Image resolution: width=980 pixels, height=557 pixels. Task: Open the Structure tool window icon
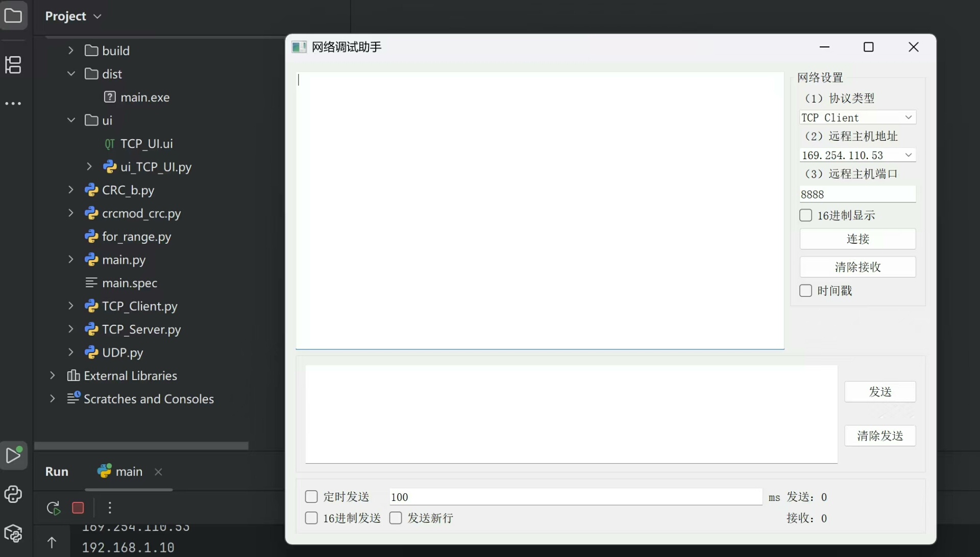13,65
